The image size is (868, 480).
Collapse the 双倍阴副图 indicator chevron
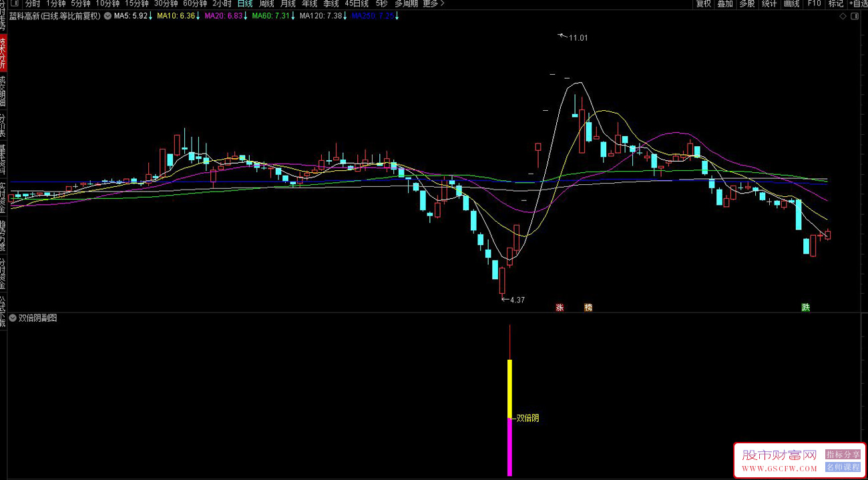pyautogui.click(x=13, y=318)
